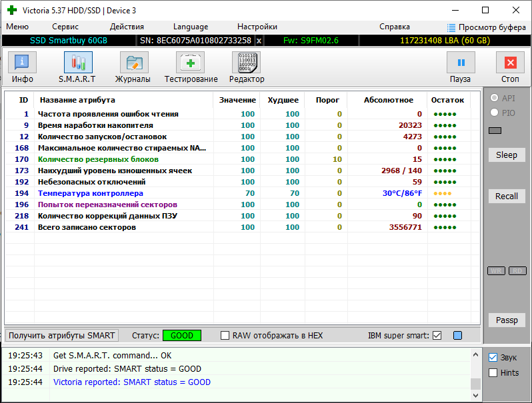
Task: Click the Passp button
Action: tap(507, 320)
